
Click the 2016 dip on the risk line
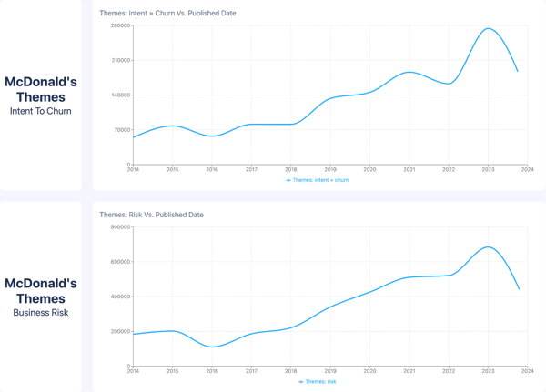click(x=212, y=347)
